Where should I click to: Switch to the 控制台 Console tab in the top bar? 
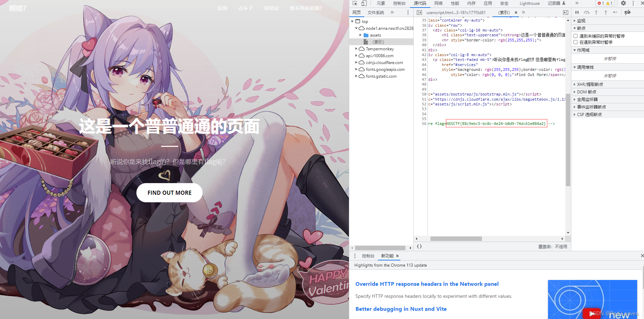[x=399, y=3]
